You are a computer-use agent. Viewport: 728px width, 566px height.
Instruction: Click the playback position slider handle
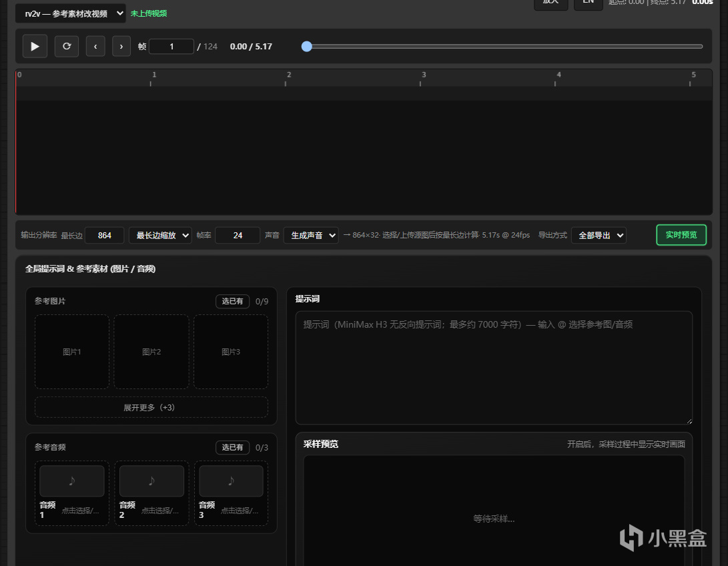tap(306, 47)
